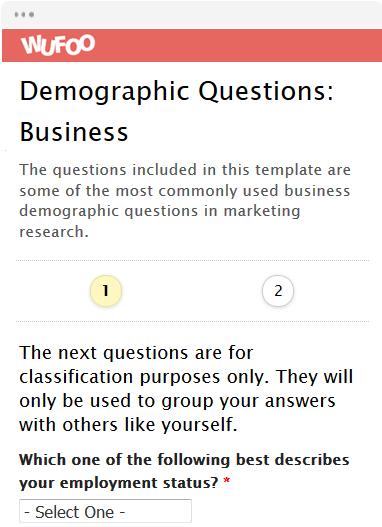
Task: Select the highlighted page 1 indicator
Action: click(x=106, y=291)
